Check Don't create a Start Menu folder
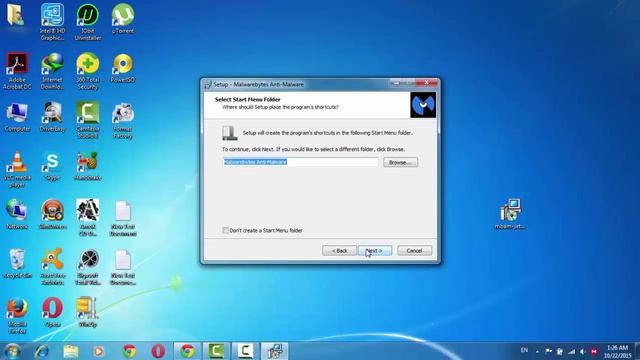Image resolution: width=640 pixels, height=360 pixels. click(225, 230)
